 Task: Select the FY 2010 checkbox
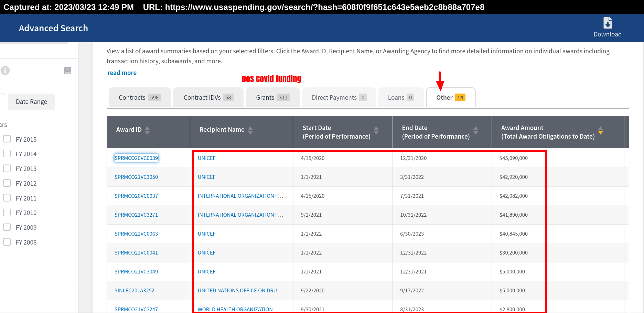click(x=7, y=212)
